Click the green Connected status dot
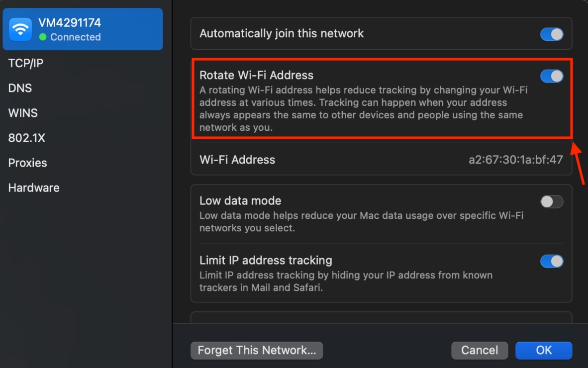588x368 pixels. 43,37
